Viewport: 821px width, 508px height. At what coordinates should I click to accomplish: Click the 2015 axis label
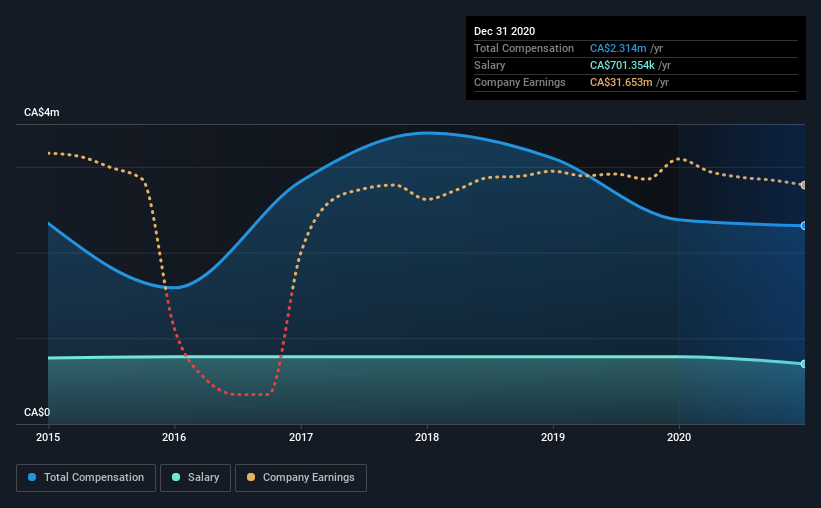[x=48, y=437]
